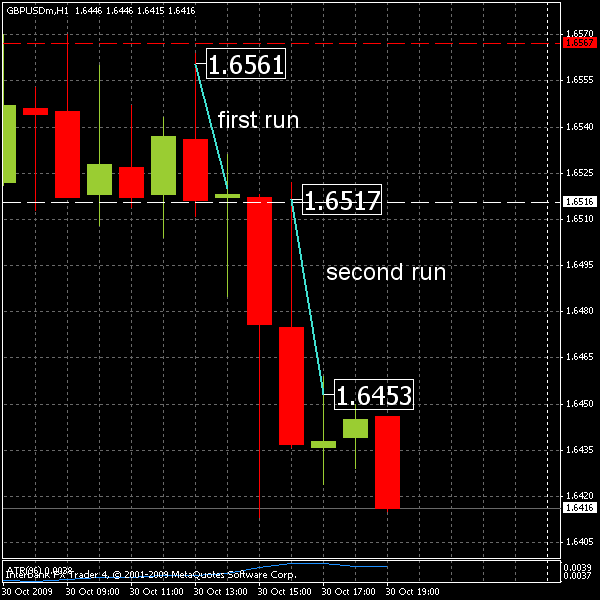Click the 30 Oct 17:00 time label
This screenshot has height=600, width=600.
coord(348,592)
